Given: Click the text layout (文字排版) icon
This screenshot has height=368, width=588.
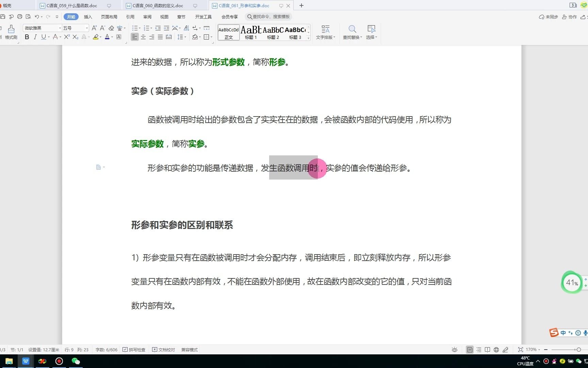Looking at the screenshot, I should [326, 29].
